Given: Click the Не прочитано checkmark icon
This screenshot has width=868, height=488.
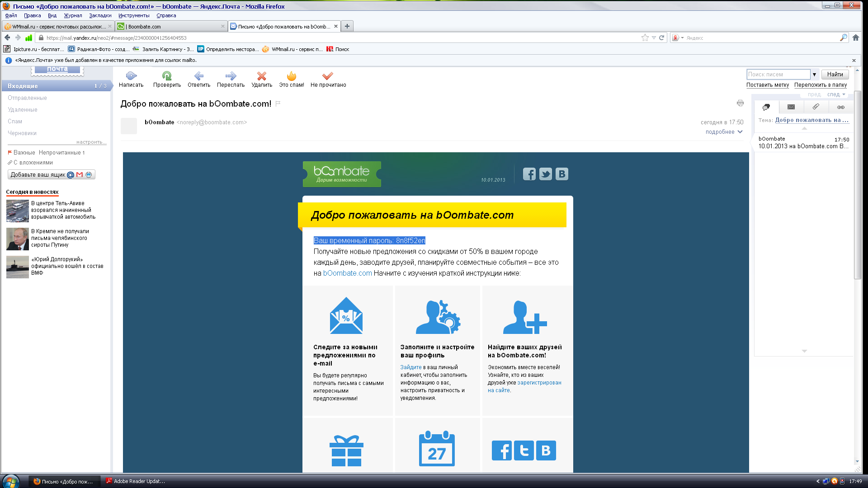Looking at the screenshot, I should [x=328, y=76].
